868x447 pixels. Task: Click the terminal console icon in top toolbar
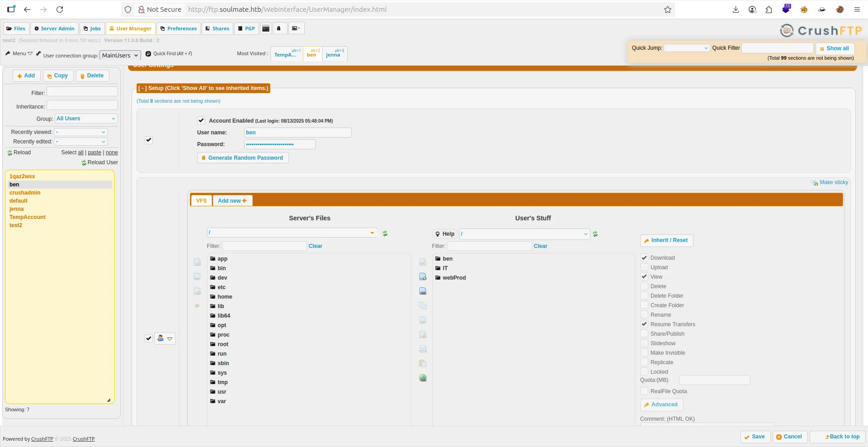click(266, 29)
